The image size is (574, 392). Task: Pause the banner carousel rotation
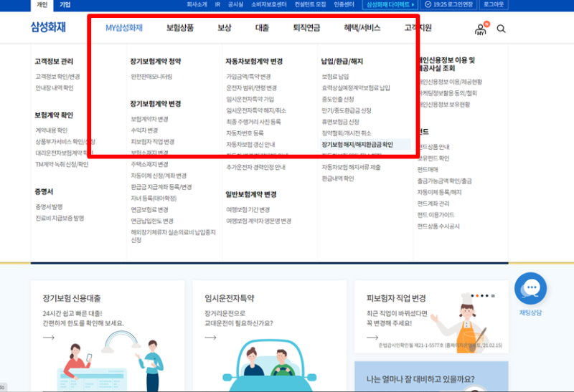[493, 295]
